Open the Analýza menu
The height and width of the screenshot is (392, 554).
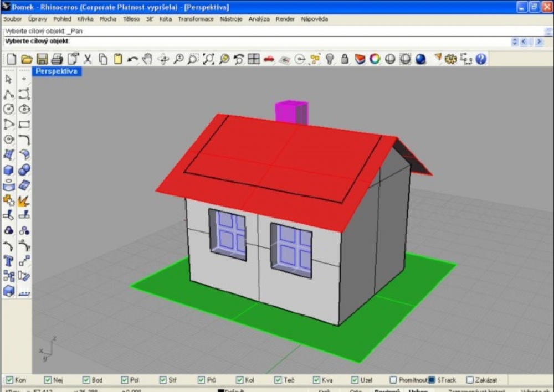point(259,19)
